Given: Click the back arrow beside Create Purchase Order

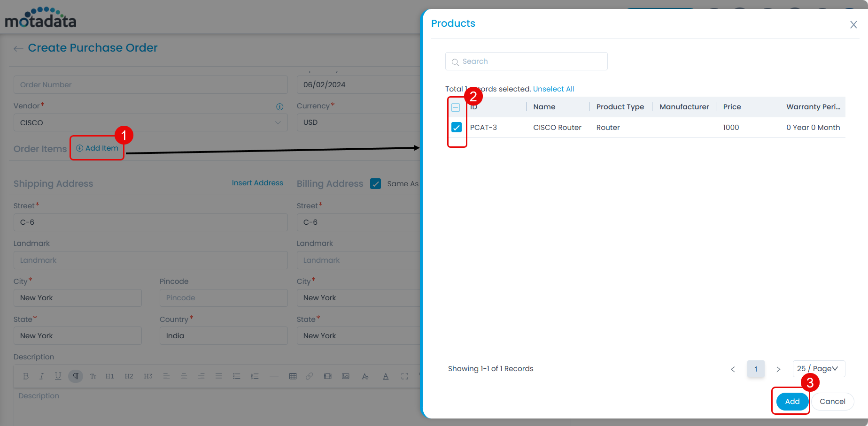Looking at the screenshot, I should tap(18, 48).
